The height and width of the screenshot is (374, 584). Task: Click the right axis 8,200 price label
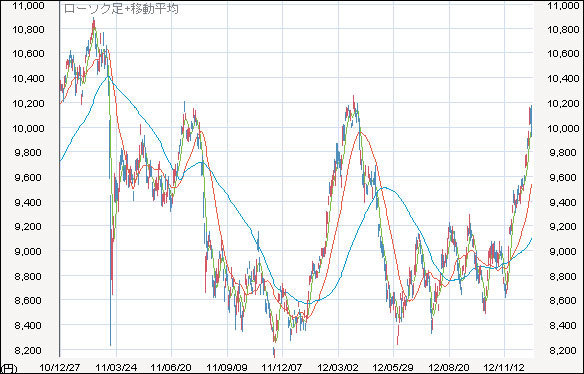click(563, 351)
